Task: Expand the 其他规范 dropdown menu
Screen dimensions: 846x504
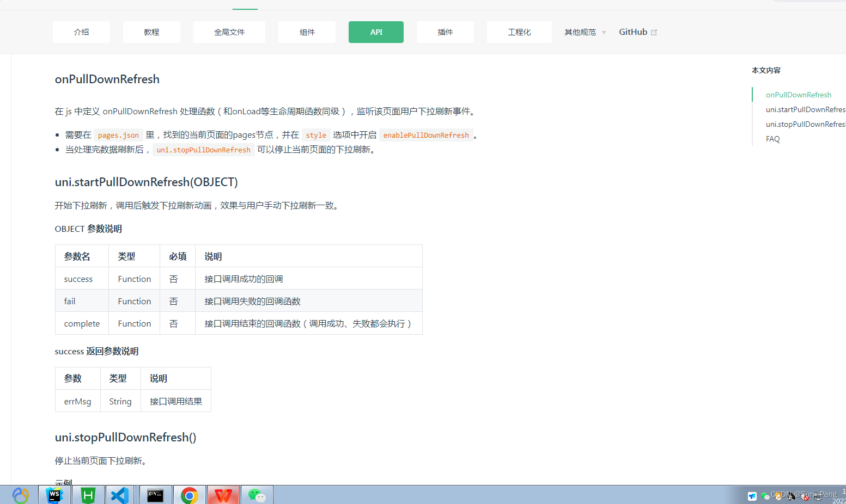Action: pos(584,32)
